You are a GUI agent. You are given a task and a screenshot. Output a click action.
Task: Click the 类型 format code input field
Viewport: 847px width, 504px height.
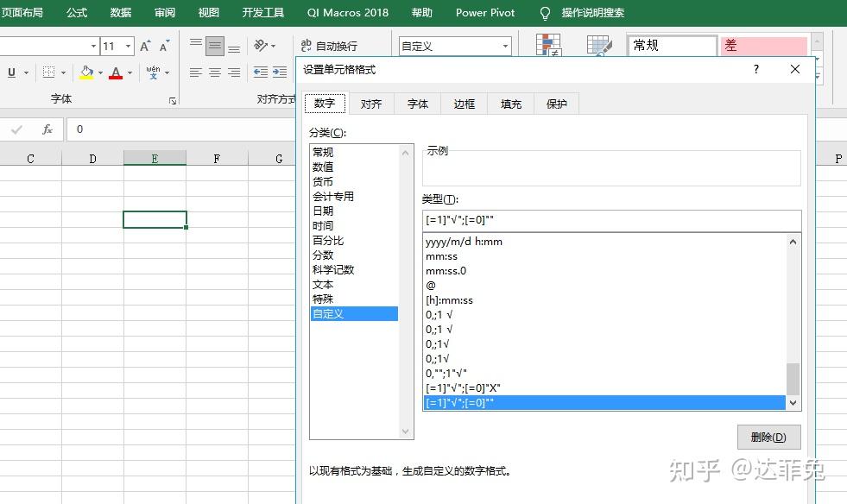pyautogui.click(x=611, y=220)
